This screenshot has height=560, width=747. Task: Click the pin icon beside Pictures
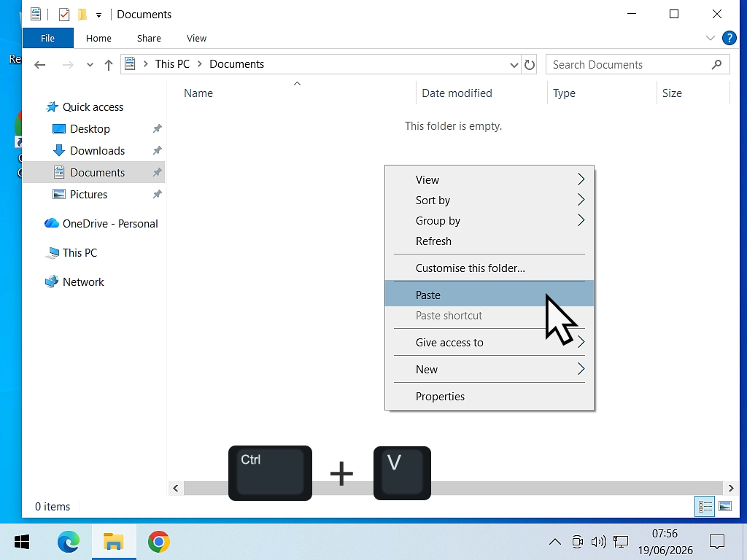(157, 194)
